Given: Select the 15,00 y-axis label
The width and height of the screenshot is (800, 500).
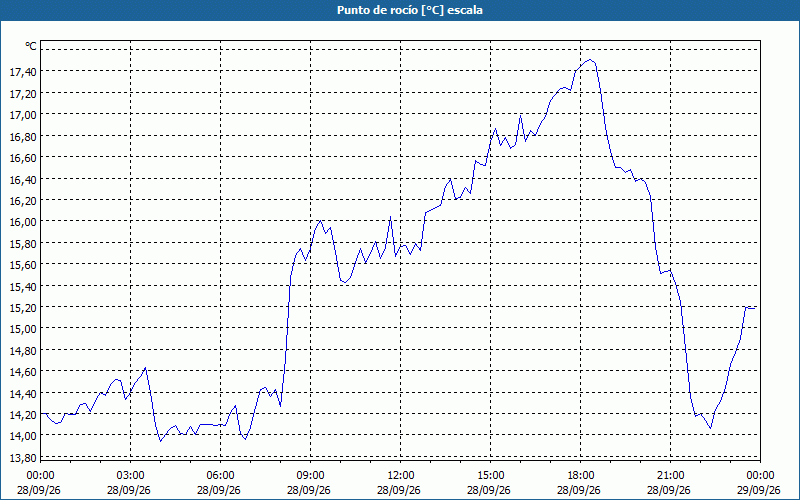Looking at the screenshot, I should click(23, 329).
